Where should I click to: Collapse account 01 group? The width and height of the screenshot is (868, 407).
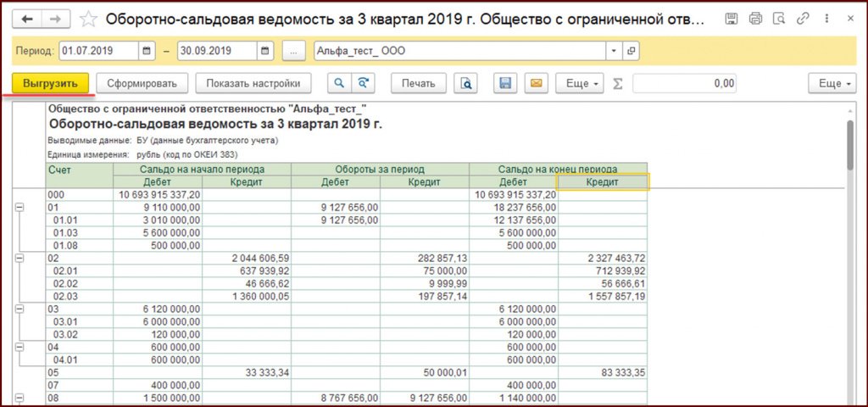tap(20, 207)
